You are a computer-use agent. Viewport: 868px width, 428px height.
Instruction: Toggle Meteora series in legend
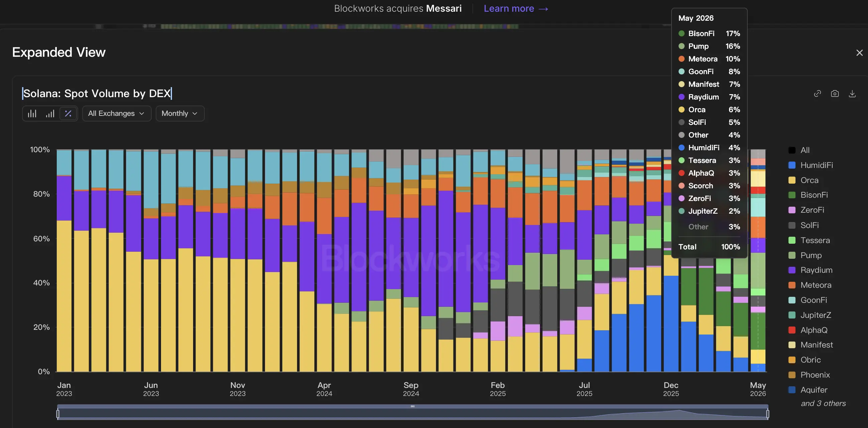[x=810, y=285]
